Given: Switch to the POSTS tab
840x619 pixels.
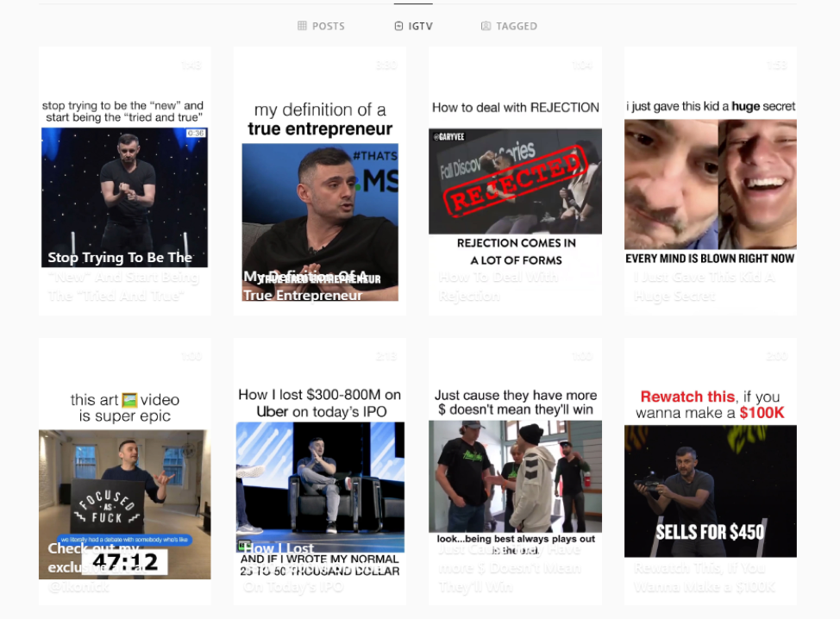Looking at the screenshot, I should pyautogui.click(x=328, y=26).
